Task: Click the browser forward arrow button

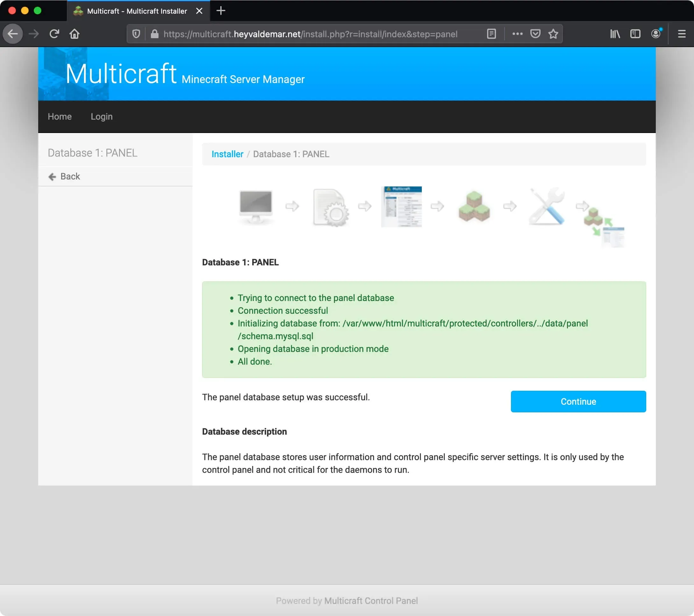Action: click(34, 34)
